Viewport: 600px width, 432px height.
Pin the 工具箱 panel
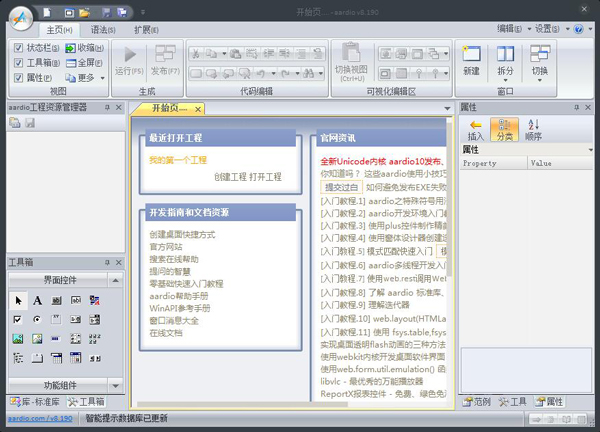point(108,262)
